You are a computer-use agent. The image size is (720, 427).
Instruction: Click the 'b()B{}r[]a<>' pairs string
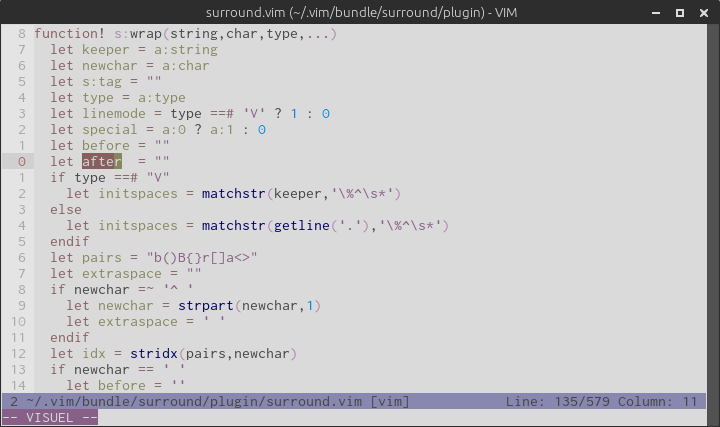[x=202, y=258]
